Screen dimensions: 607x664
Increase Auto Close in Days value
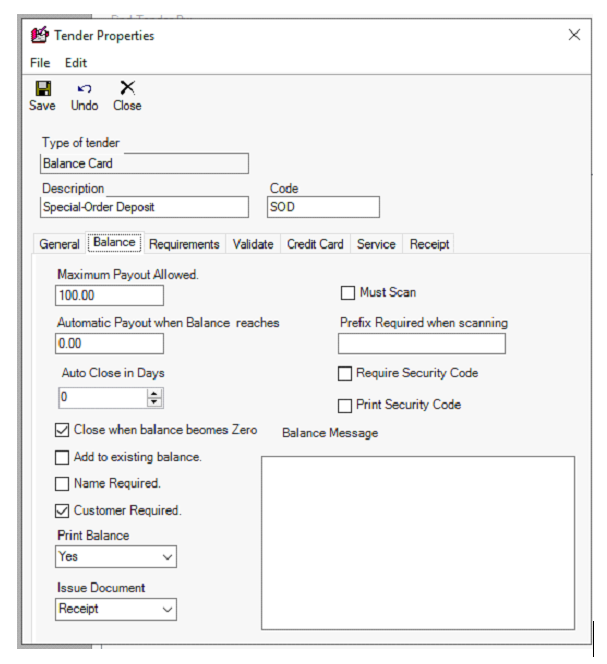click(154, 394)
